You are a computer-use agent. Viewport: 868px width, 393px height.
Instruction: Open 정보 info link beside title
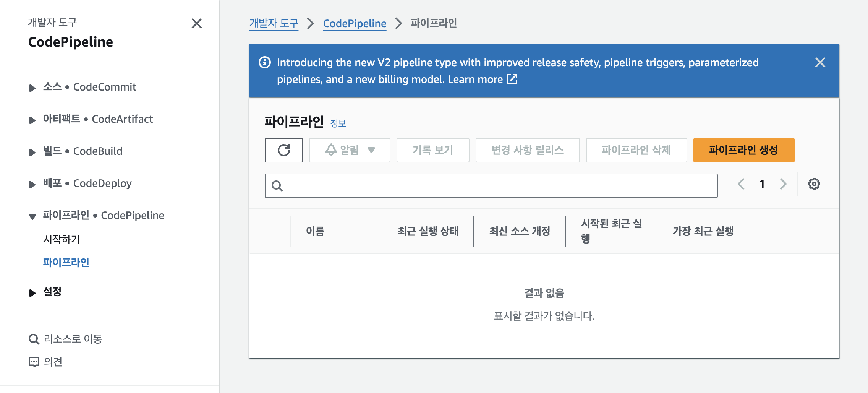pos(338,123)
